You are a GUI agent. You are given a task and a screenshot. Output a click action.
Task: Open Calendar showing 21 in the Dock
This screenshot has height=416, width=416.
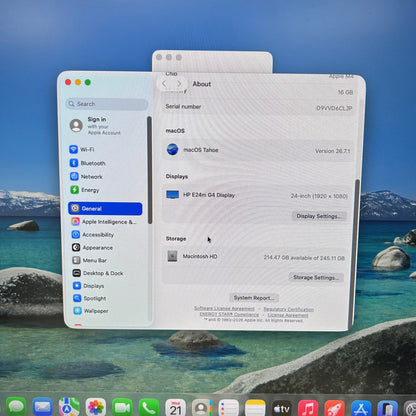tap(175, 407)
